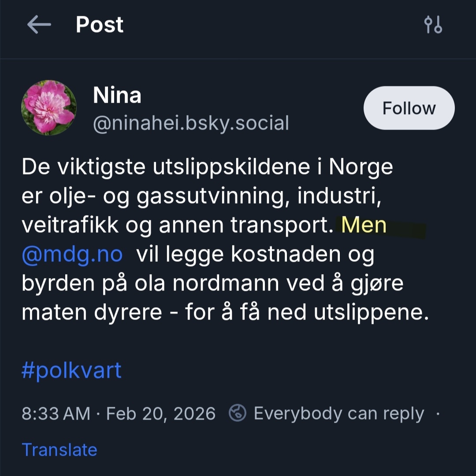Open Nina's pink flower profile picture
Image resolution: width=476 pixels, height=476 pixels.
click(49, 108)
